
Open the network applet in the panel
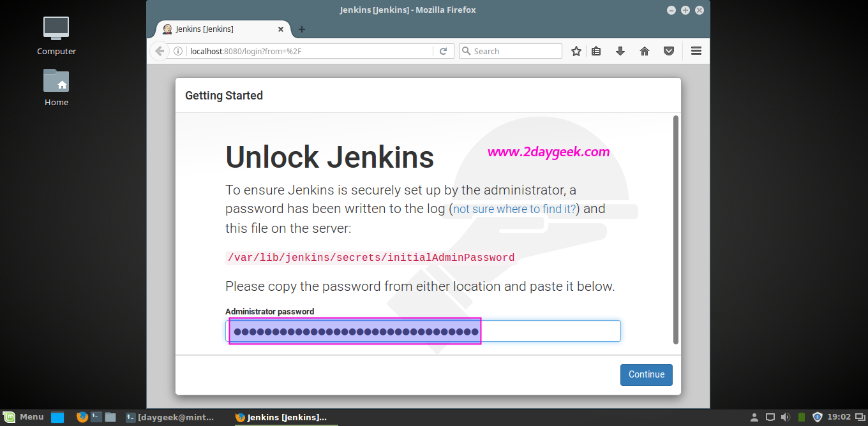[770, 417]
